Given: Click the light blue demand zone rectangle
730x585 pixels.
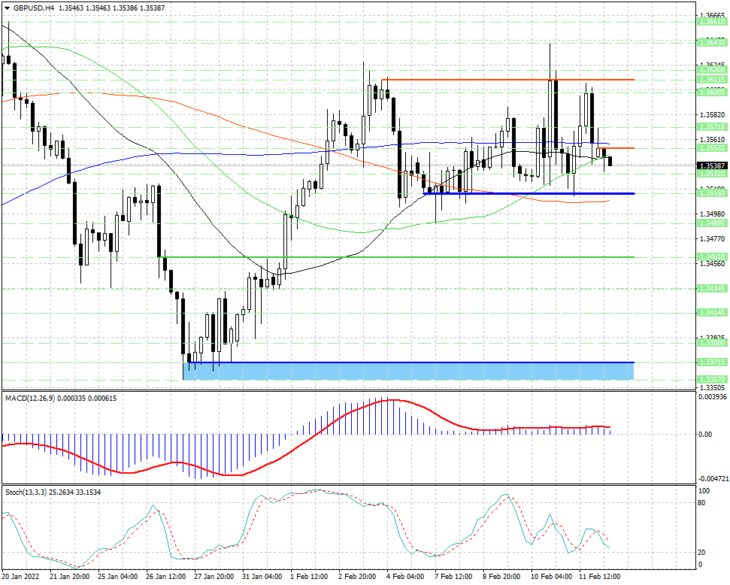Looking at the screenshot, I should (409, 371).
